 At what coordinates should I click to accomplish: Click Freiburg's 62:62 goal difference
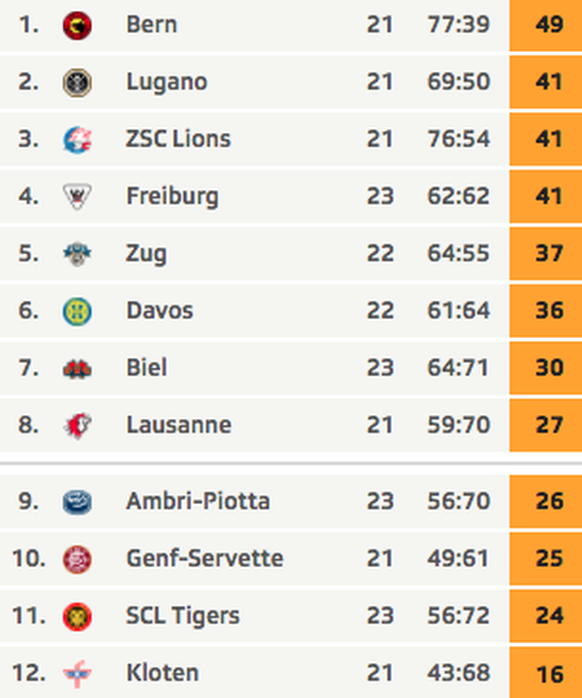click(x=459, y=196)
